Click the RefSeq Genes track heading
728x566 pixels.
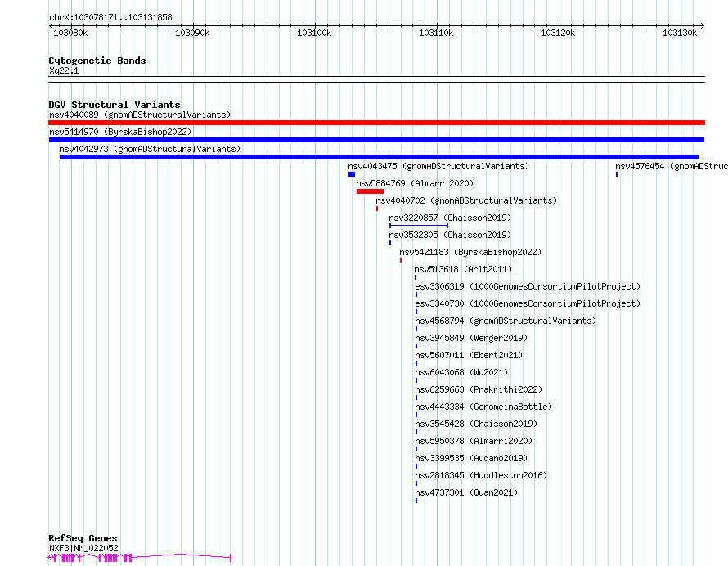[83, 538]
